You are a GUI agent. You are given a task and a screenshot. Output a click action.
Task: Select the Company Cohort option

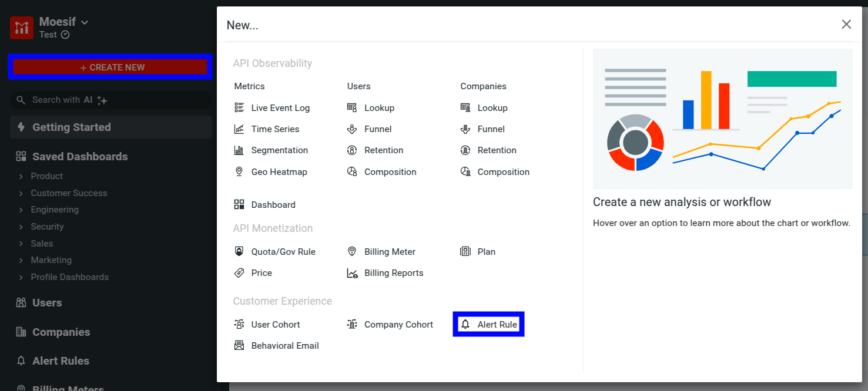[398, 324]
